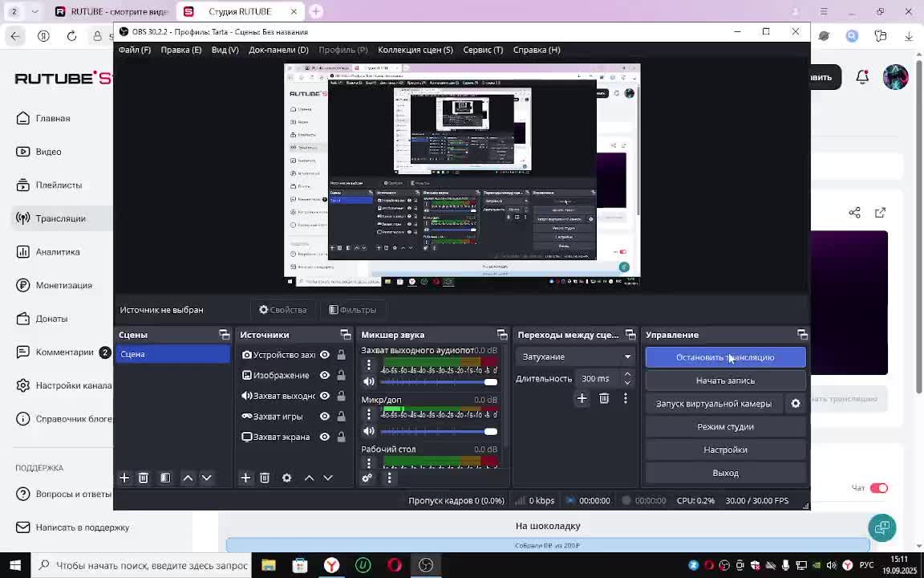924x578 pixels.
Task: Toggle visibility of Изображение source
Action: point(325,375)
